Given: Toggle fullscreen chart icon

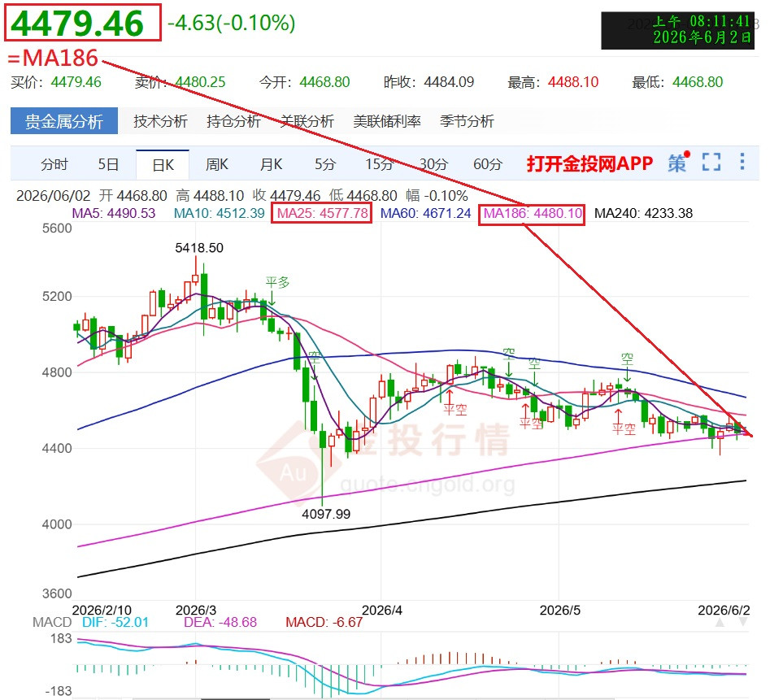Looking at the screenshot, I should 711,162.
